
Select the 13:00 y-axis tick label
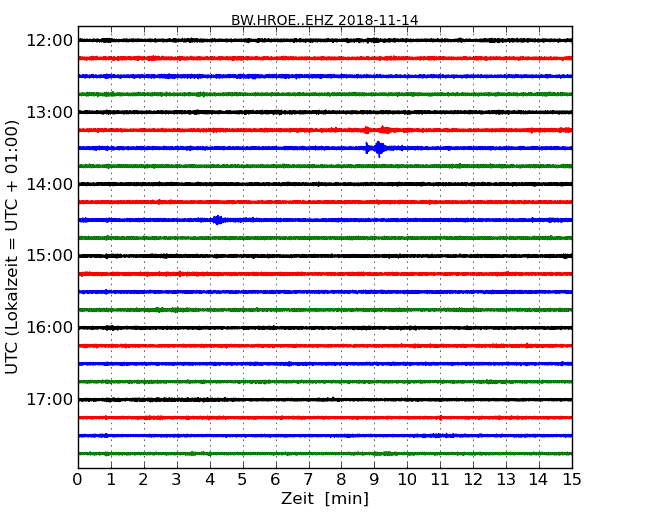click(49, 112)
